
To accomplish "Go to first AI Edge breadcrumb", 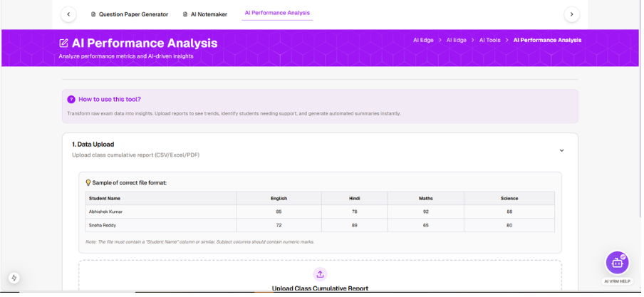I will point(423,41).
